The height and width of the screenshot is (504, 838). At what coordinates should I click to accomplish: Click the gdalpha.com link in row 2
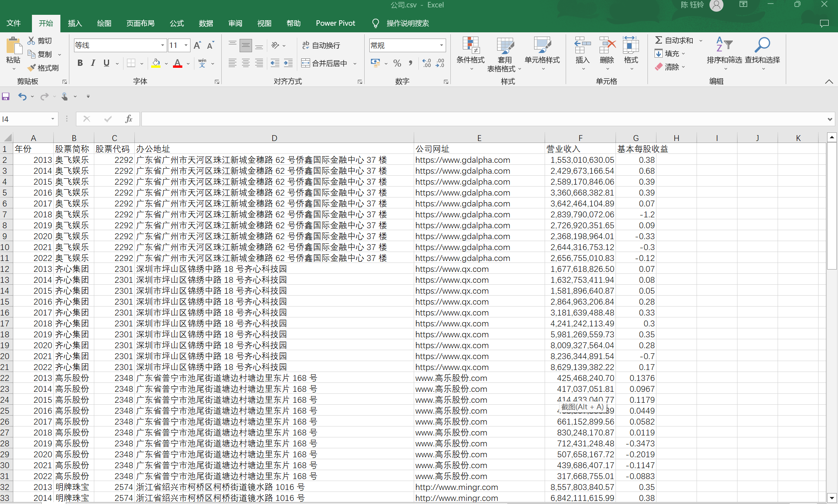(x=462, y=160)
